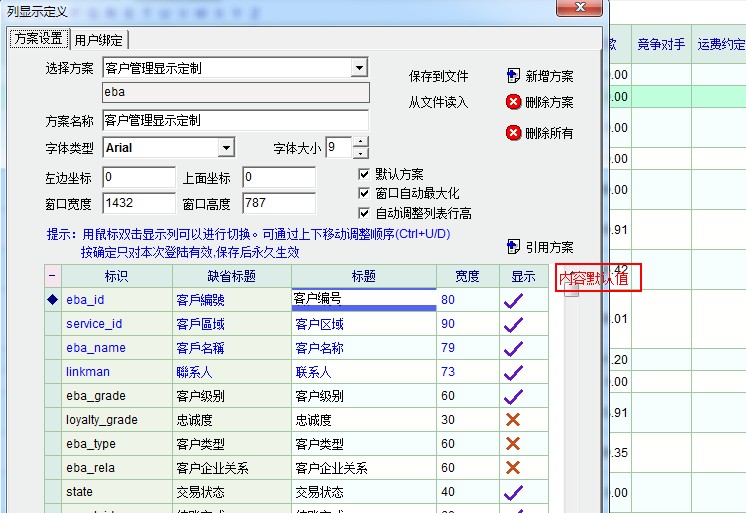The height and width of the screenshot is (513, 746).
Task: Click the 新增方案 add scheme icon
Action: click(x=514, y=76)
